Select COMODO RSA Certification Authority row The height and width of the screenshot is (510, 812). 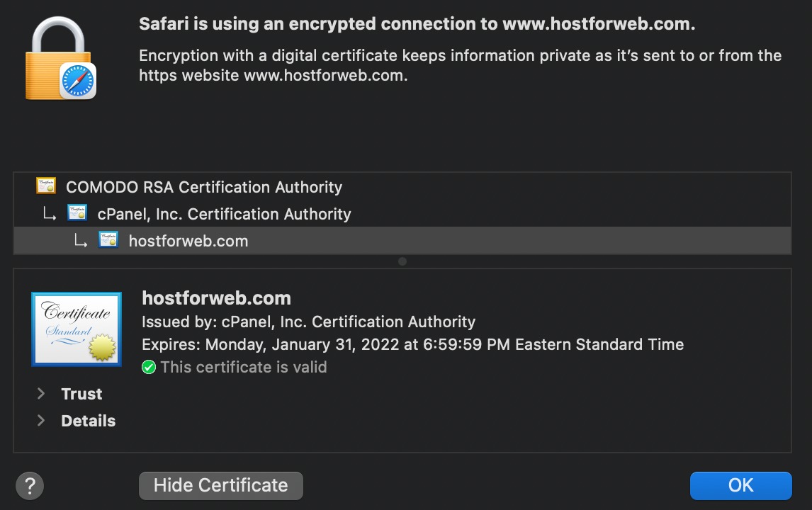pyautogui.click(x=402, y=186)
